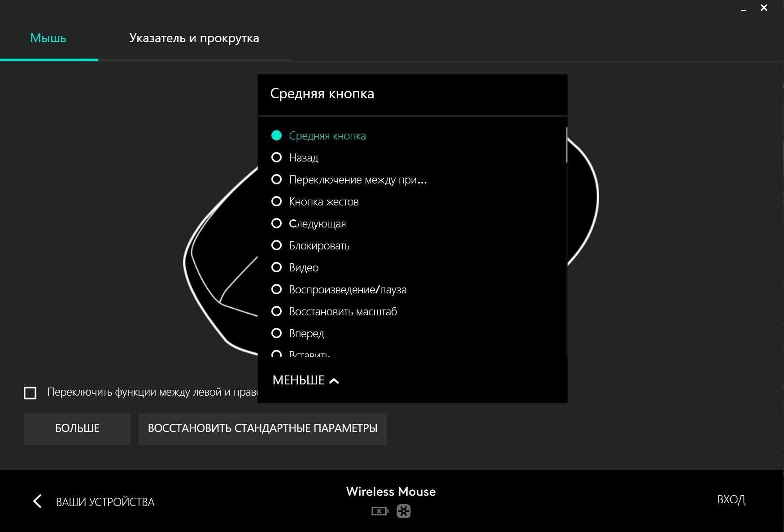Click the options list scrollbar thumb
The height and width of the screenshot is (532, 784).
tap(566, 145)
